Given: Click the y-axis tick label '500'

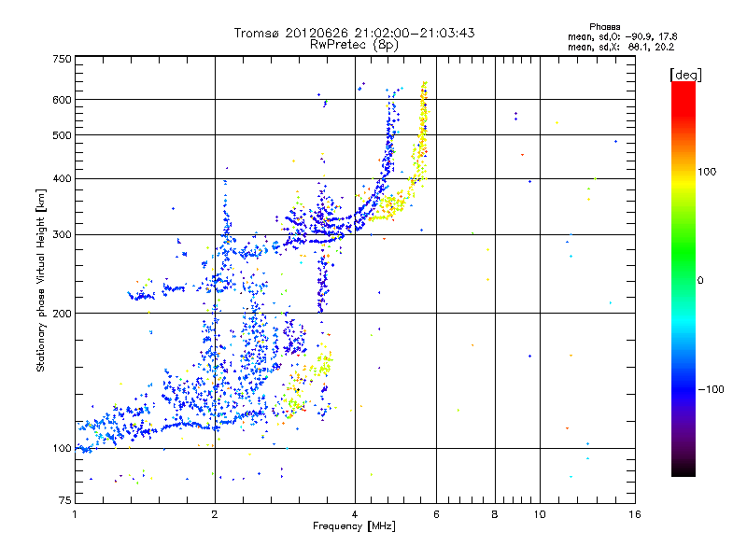Looking at the screenshot, I should pos(62,135).
